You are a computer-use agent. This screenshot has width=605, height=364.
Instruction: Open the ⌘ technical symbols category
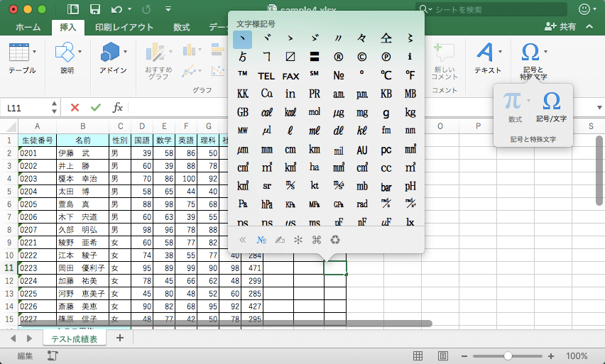tap(317, 239)
